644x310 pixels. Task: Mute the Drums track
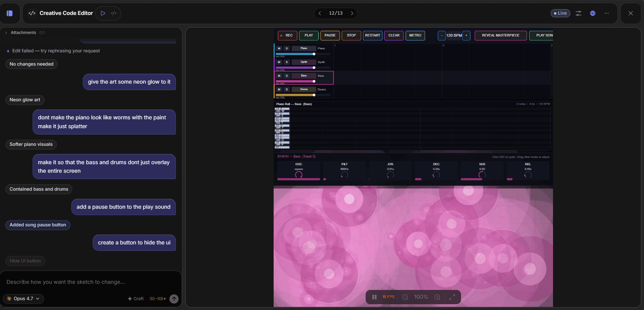[279, 89]
